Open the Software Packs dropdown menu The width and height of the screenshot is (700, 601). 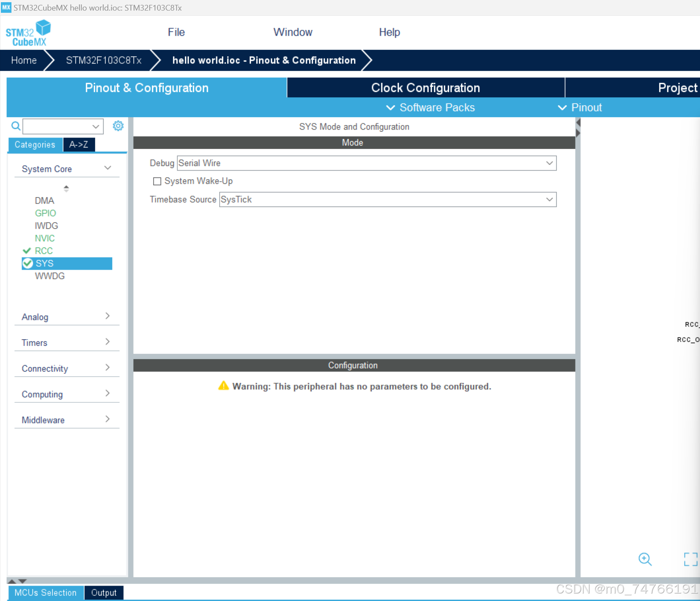tap(430, 108)
